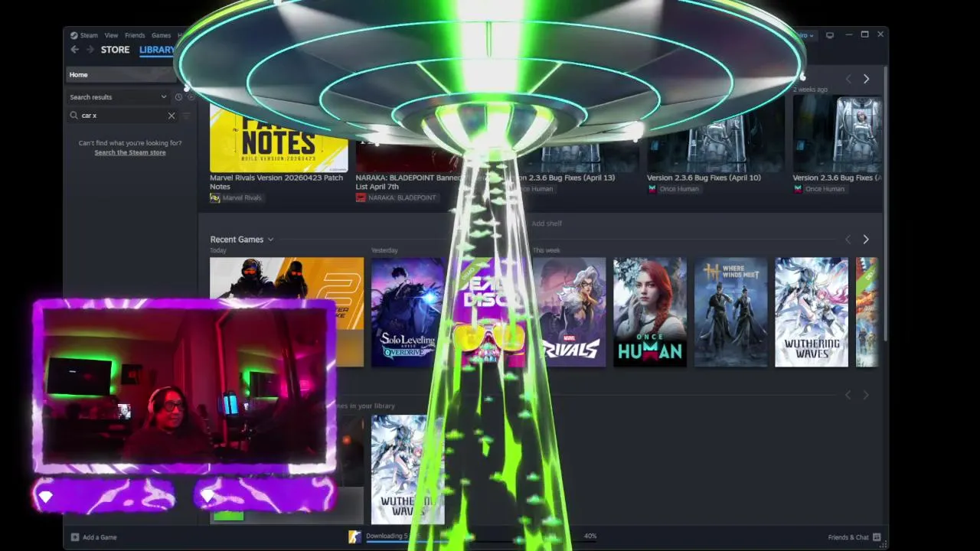This screenshot has height=551, width=980.
Task: Click the NARAKA: BLADEPOINT game icon
Action: (361, 197)
